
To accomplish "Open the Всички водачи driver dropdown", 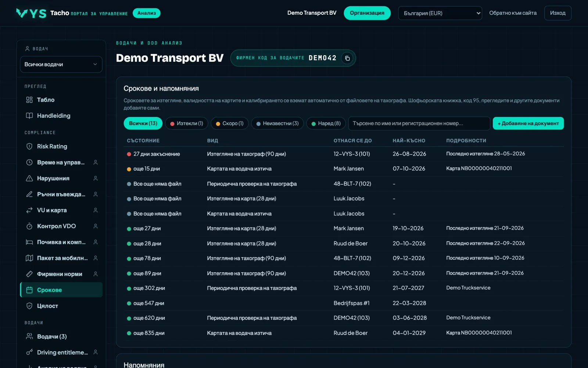I will (61, 64).
